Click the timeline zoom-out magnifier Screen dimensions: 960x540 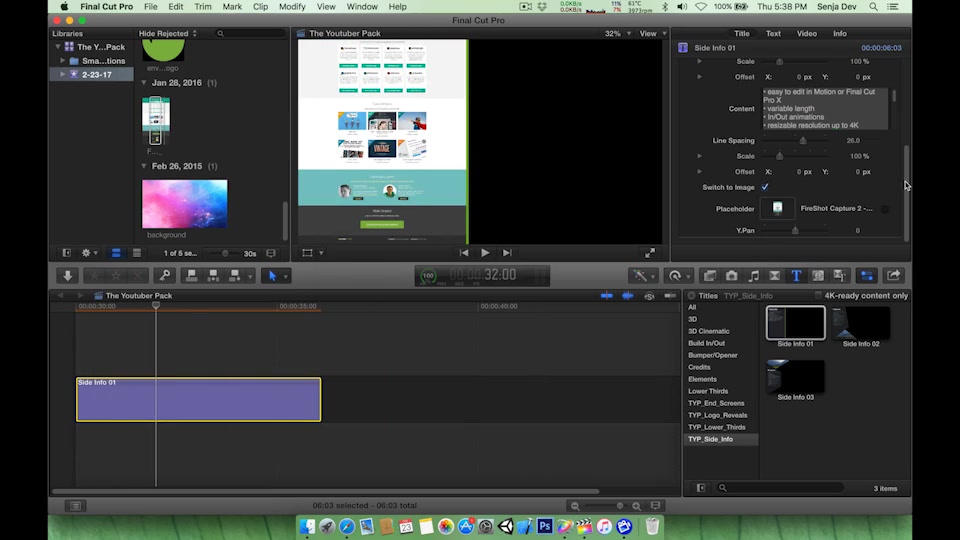tap(575, 506)
